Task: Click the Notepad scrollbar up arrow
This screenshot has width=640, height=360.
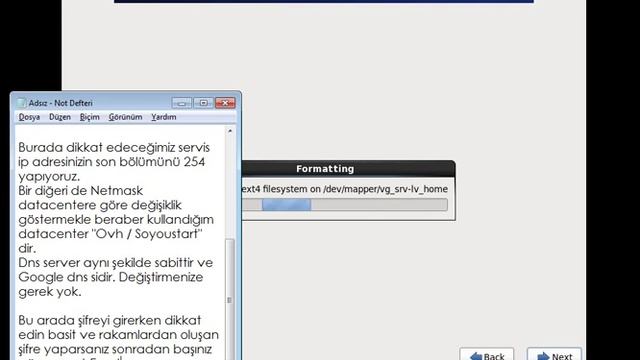Action: [x=230, y=131]
